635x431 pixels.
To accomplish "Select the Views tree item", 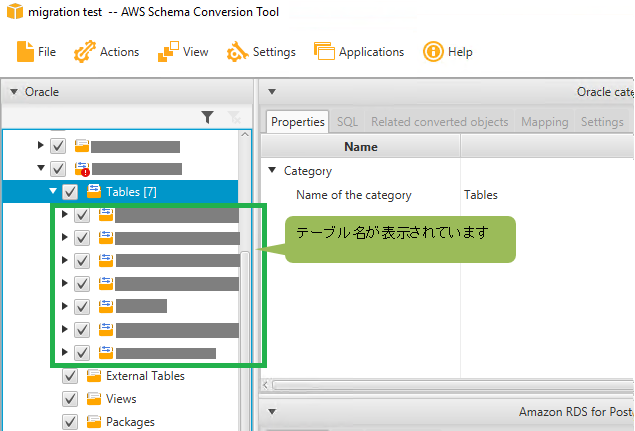I will tap(121, 399).
